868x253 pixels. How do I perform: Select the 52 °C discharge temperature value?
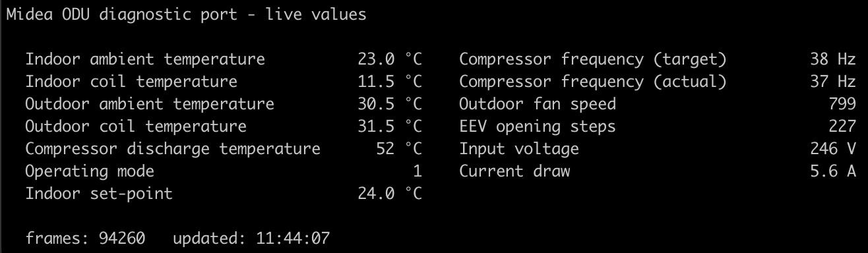pos(399,149)
